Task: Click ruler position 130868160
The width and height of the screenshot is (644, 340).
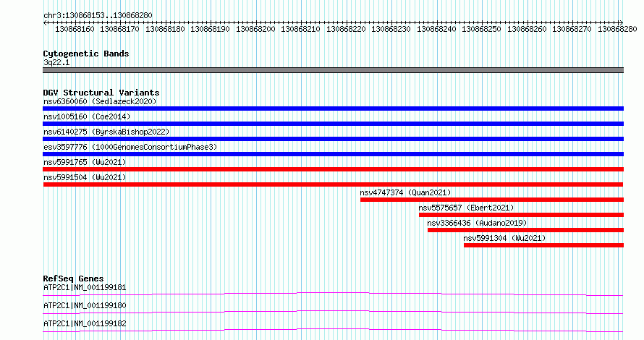Action: (75, 29)
